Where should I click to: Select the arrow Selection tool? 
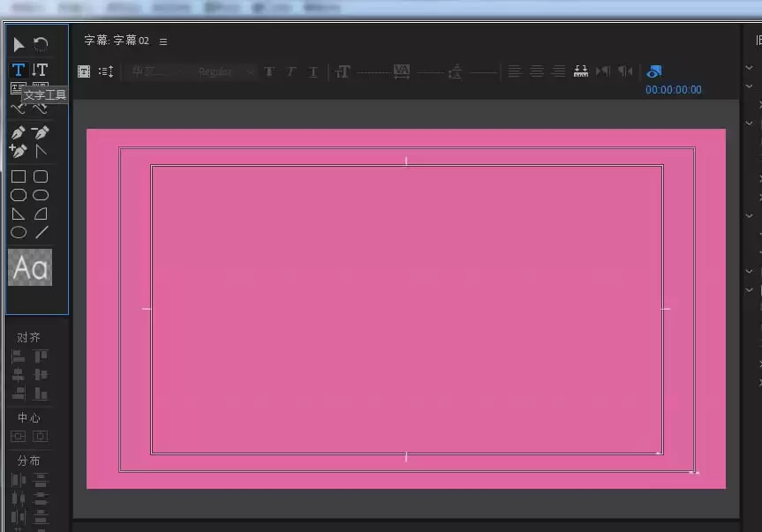pyautogui.click(x=19, y=44)
